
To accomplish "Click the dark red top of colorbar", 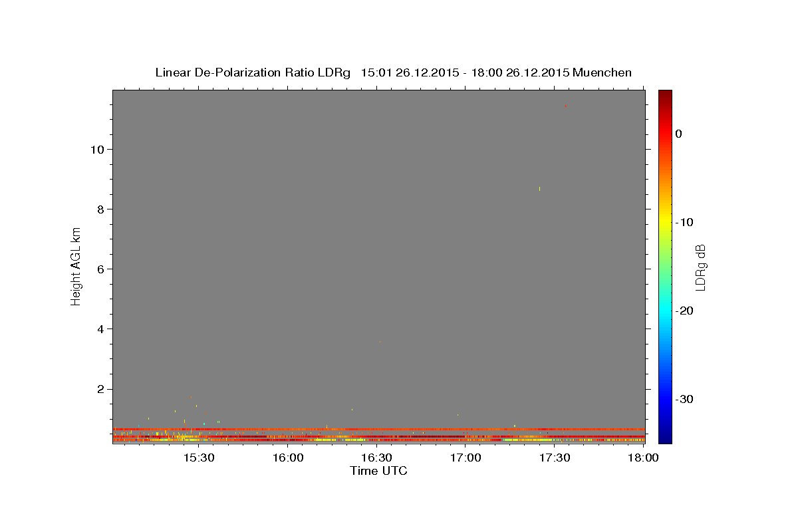I will click(x=665, y=95).
